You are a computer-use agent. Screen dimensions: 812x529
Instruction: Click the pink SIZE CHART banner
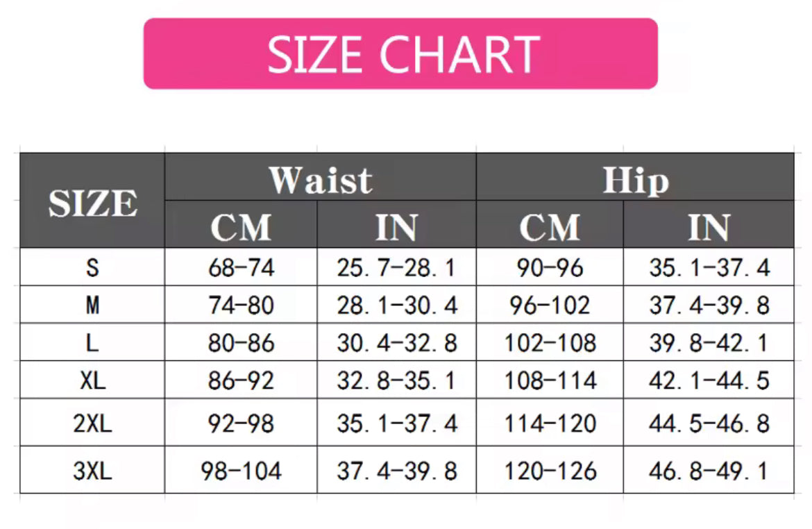[x=400, y=54]
